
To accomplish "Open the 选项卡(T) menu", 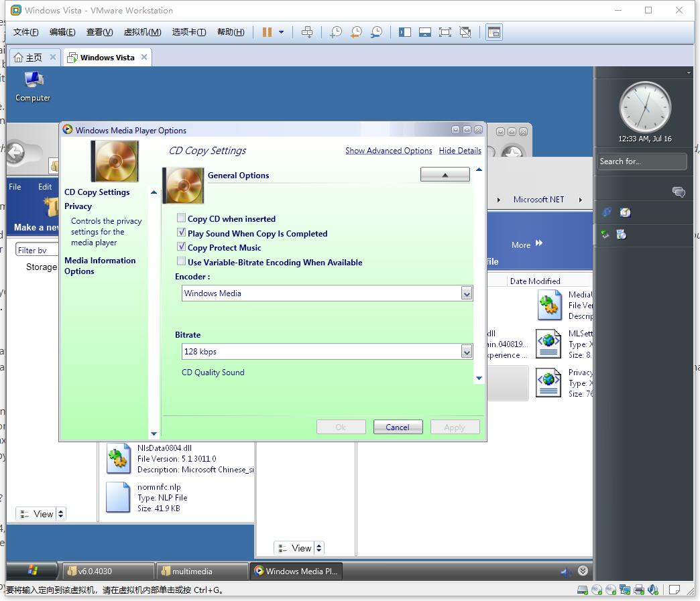I will coord(189,32).
